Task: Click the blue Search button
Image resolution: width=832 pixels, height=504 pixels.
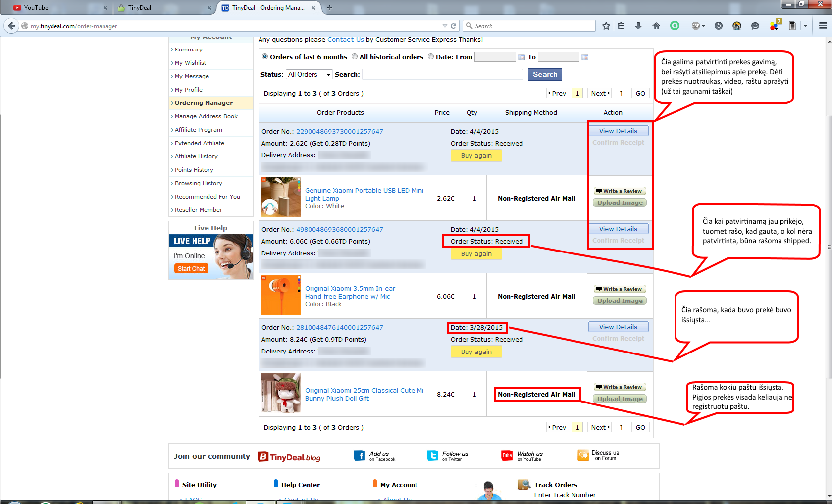Action: [545, 74]
